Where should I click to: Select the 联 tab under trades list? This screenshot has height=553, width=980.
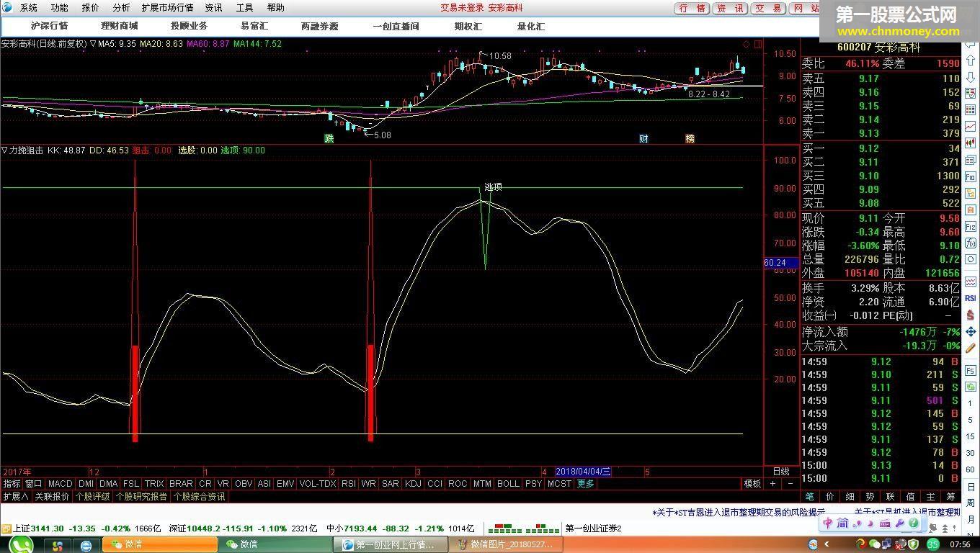tap(891, 497)
